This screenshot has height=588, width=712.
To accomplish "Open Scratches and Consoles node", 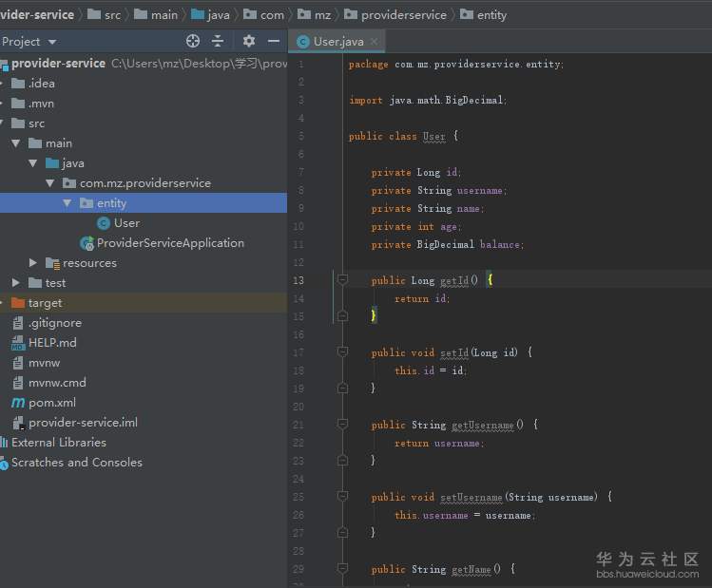I will click(76, 463).
